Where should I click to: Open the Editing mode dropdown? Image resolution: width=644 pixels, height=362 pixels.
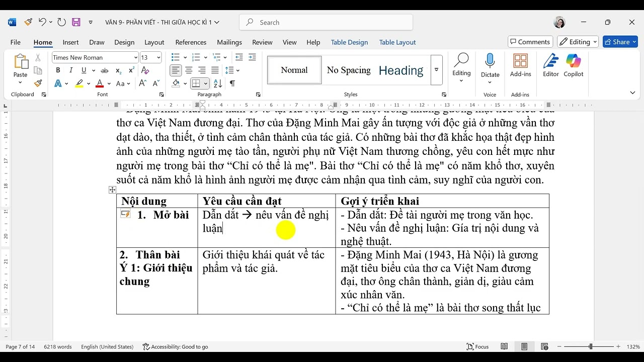pos(578,42)
